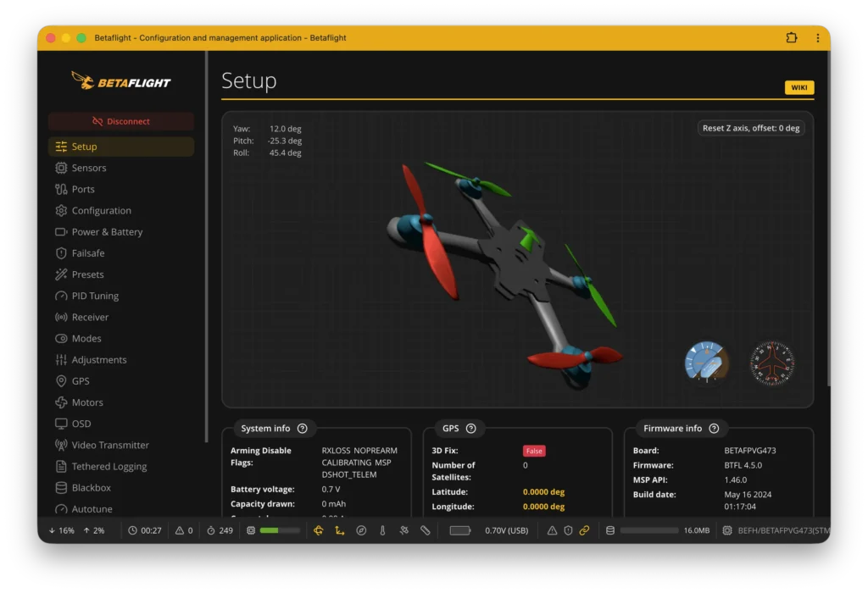The height and width of the screenshot is (593, 868).
Task: Click the GPS pin icon
Action: (x=61, y=381)
